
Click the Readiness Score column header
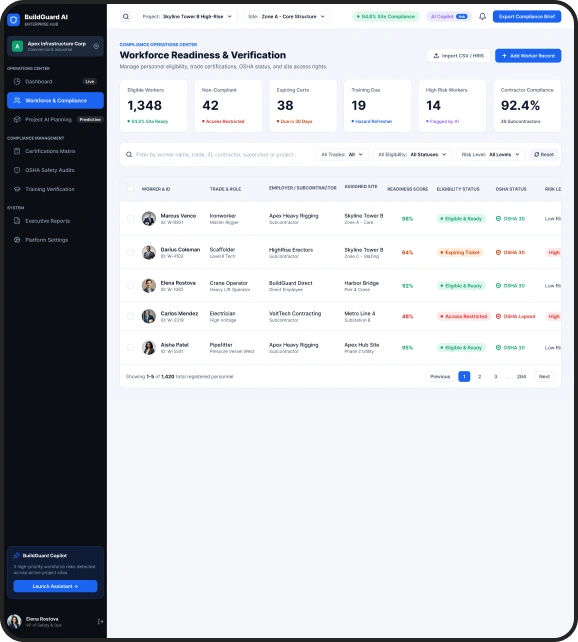(407, 189)
